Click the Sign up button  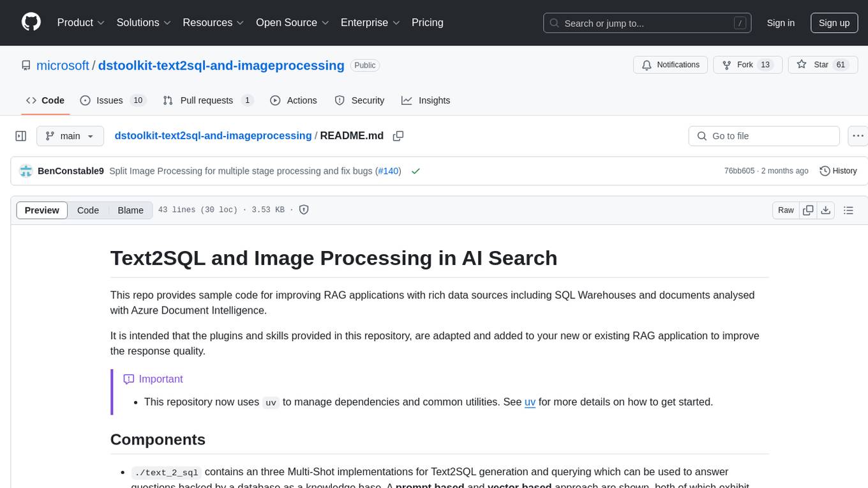[834, 23]
